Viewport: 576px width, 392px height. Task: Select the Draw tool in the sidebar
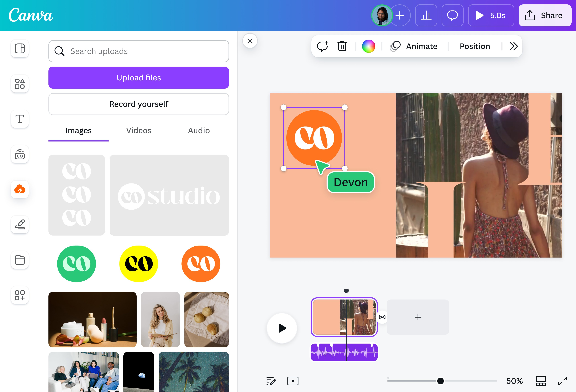20,224
